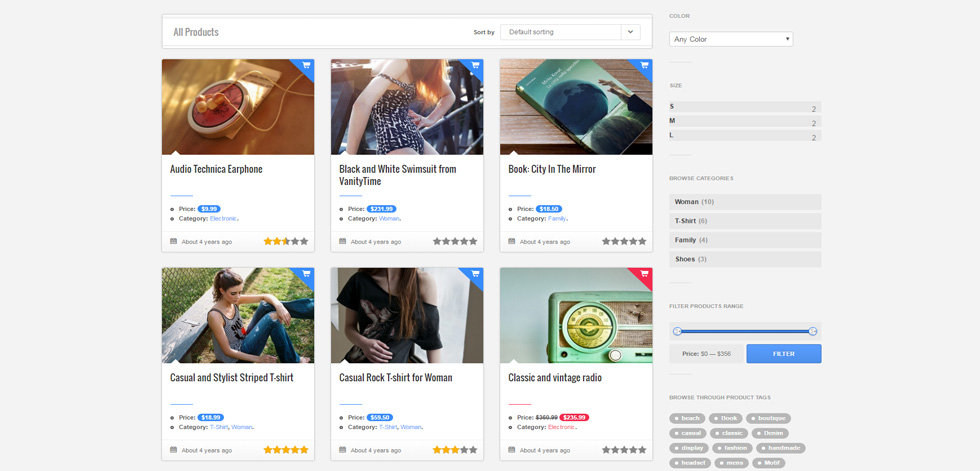Select the casual product tag
This screenshot has height=471, width=980.
(x=688, y=433)
